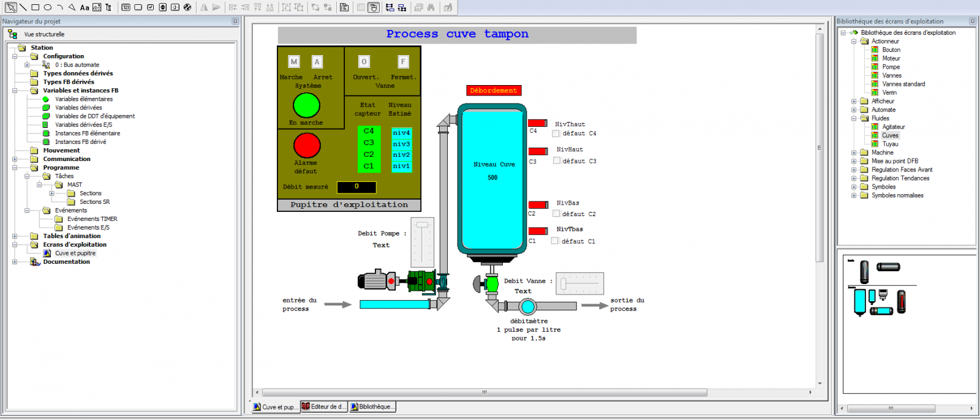Toggle the 'défaut C3' checkbox
This screenshot has height=420, width=980.
[557, 160]
